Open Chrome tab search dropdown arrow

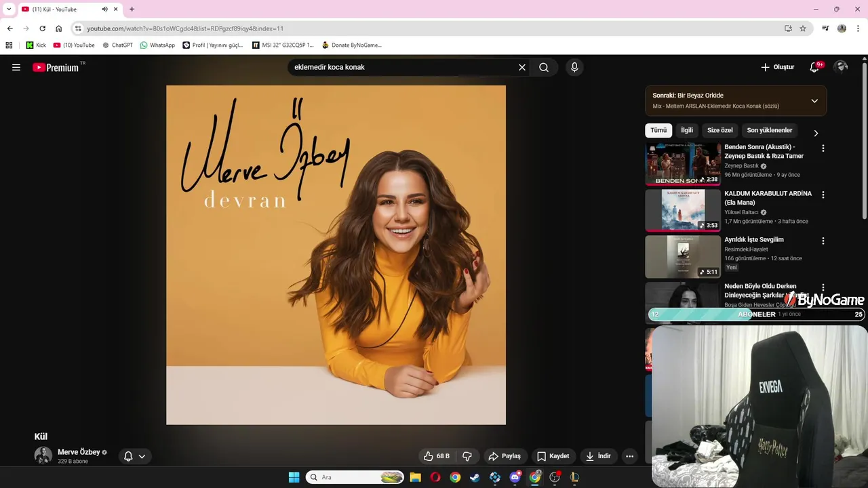pyautogui.click(x=9, y=9)
